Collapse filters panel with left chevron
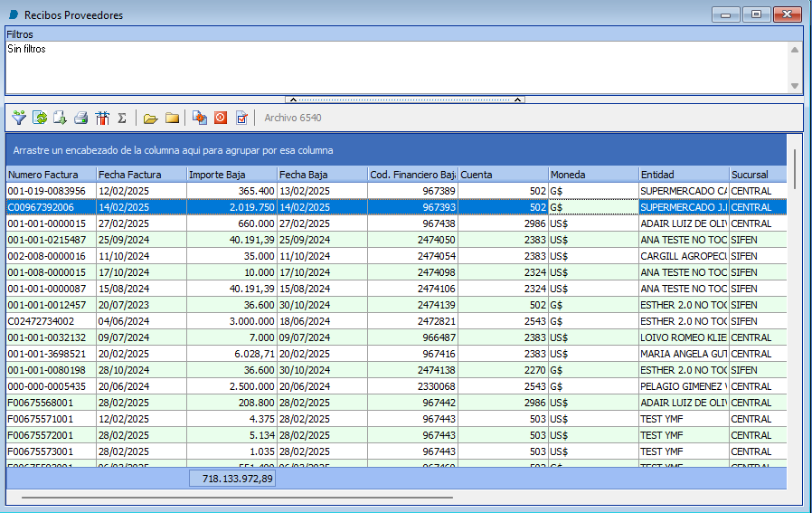Image resolution: width=812 pixels, height=513 pixels. [293, 100]
